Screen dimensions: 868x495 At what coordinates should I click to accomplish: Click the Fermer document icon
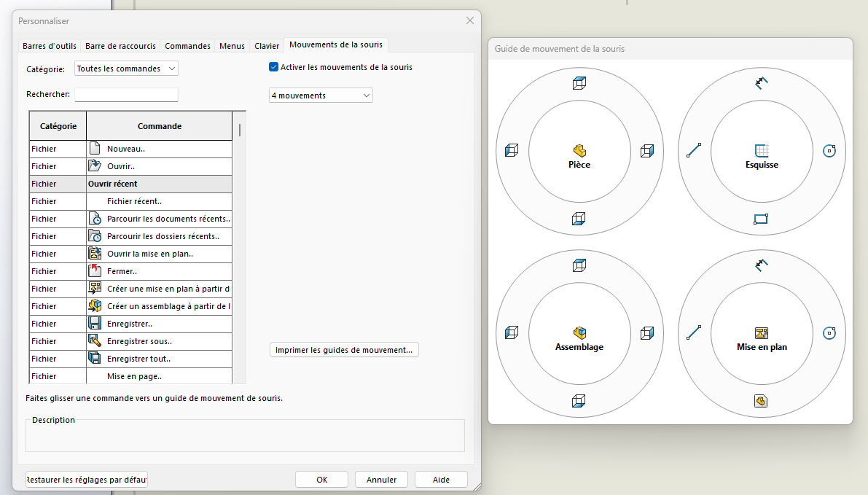(95, 271)
